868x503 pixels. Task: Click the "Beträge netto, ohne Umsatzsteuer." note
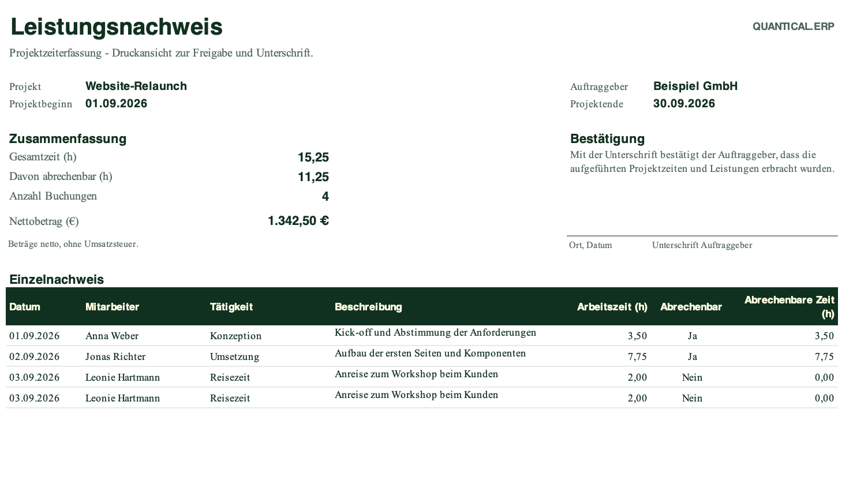pyautogui.click(x=73, y=244)
